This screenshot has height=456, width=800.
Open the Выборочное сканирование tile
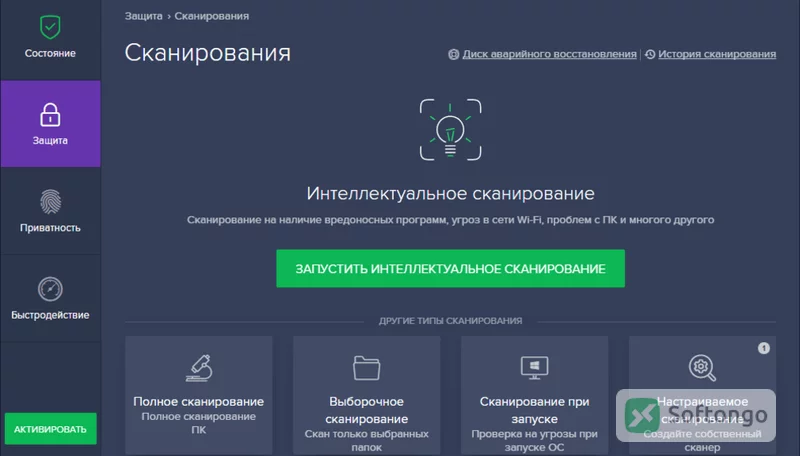[366, 395]
